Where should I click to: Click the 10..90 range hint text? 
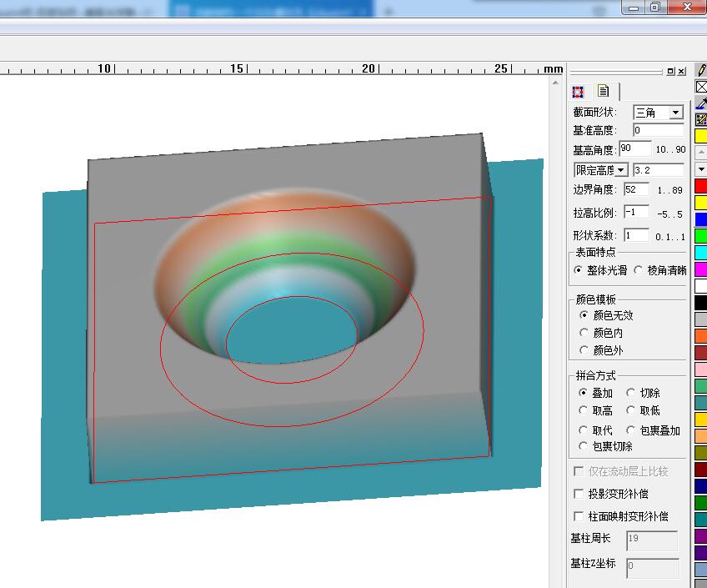[x=670, y=149]
